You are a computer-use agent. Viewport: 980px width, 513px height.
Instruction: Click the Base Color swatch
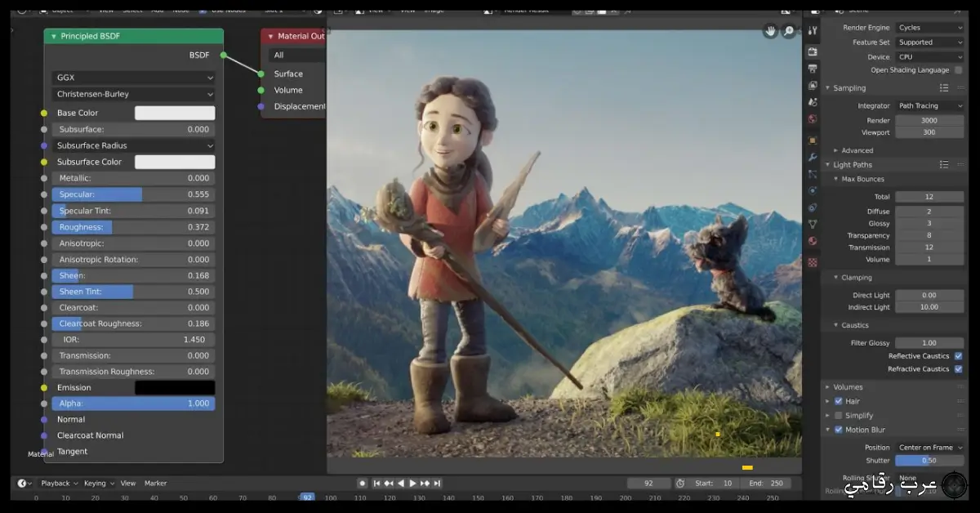coord(175,112)
